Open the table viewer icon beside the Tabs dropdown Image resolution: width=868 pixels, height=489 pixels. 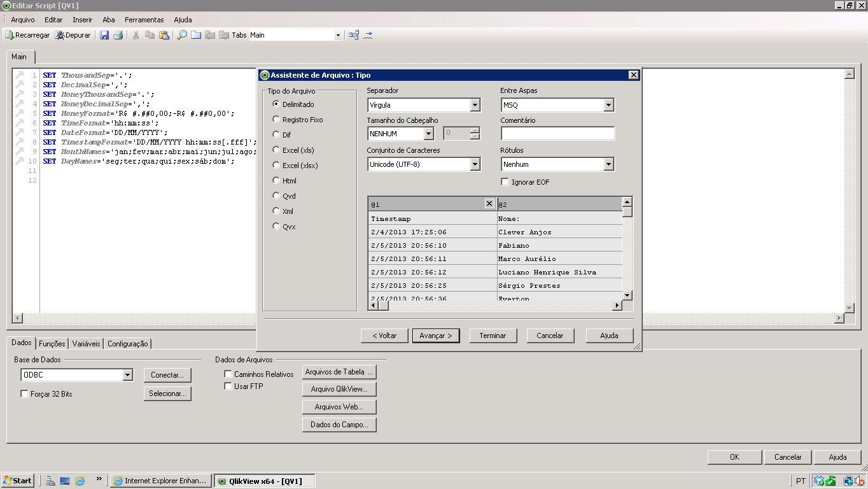pos(354,35)
